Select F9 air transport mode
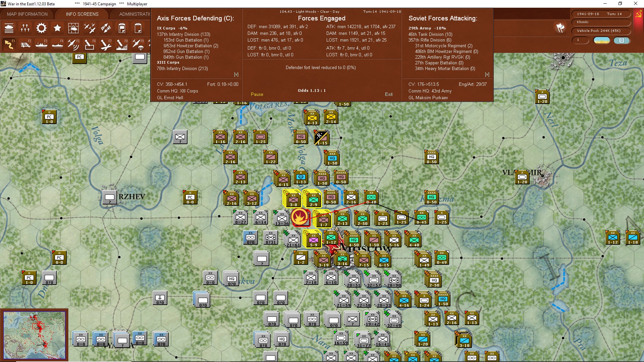The image size is (644, 362). tap(138, 45)
